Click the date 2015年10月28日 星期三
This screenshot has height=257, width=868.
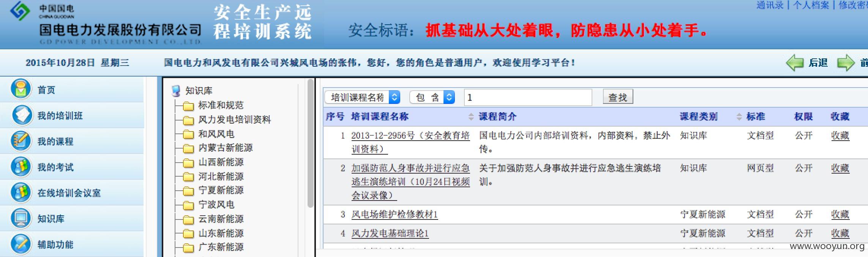[x=77, y=63]
